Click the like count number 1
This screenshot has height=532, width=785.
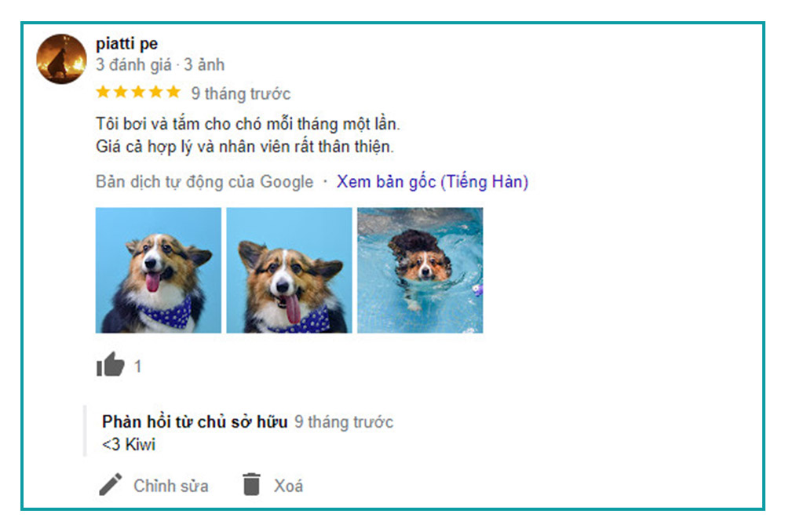tap(138, 366)
